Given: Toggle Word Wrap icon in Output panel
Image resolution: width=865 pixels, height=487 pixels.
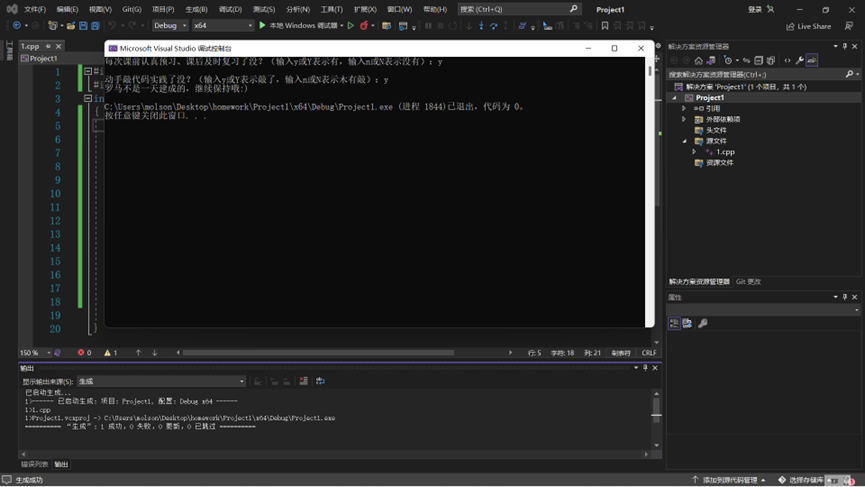Looking at the screenshot, I should pos(320,381).
